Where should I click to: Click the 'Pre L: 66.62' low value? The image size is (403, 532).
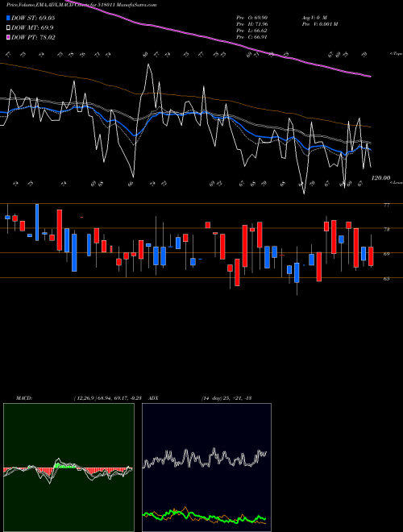coord(252,31)
